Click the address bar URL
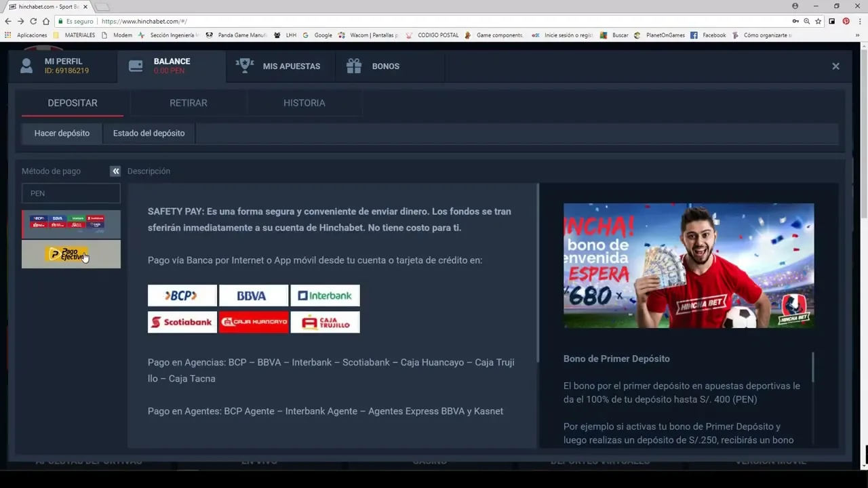This screenshot has width=868, height=488. 144,21
